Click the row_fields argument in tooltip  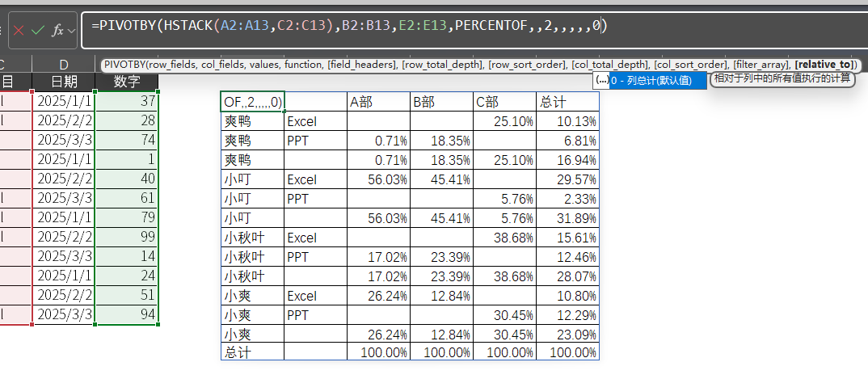click(x=171, y=65)
